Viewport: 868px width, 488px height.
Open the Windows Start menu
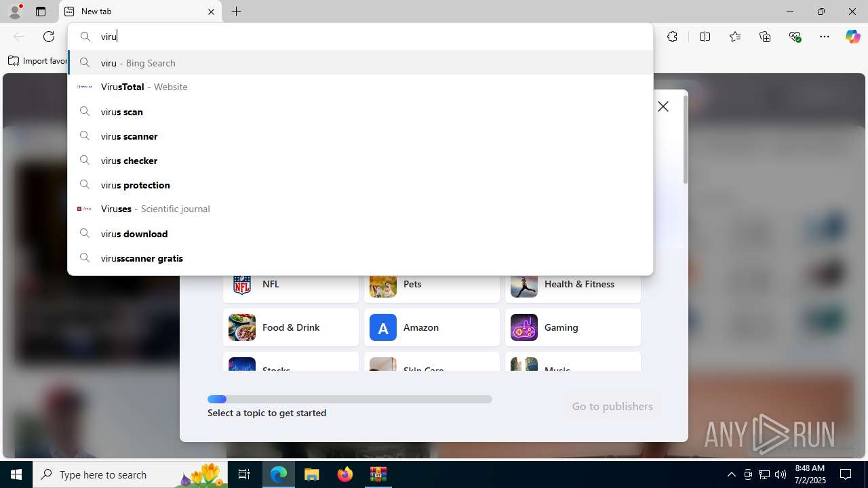[x=16, y=474]
